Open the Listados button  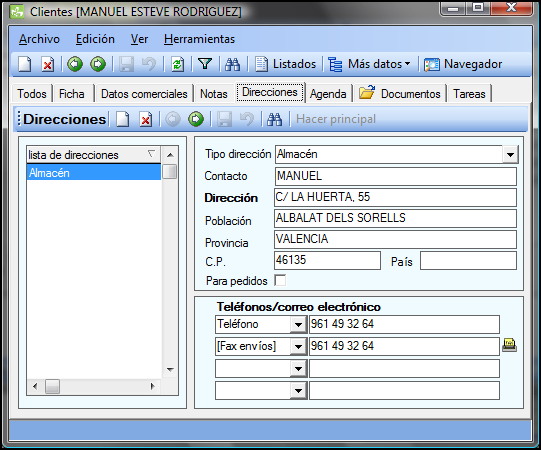coord(285,64)
